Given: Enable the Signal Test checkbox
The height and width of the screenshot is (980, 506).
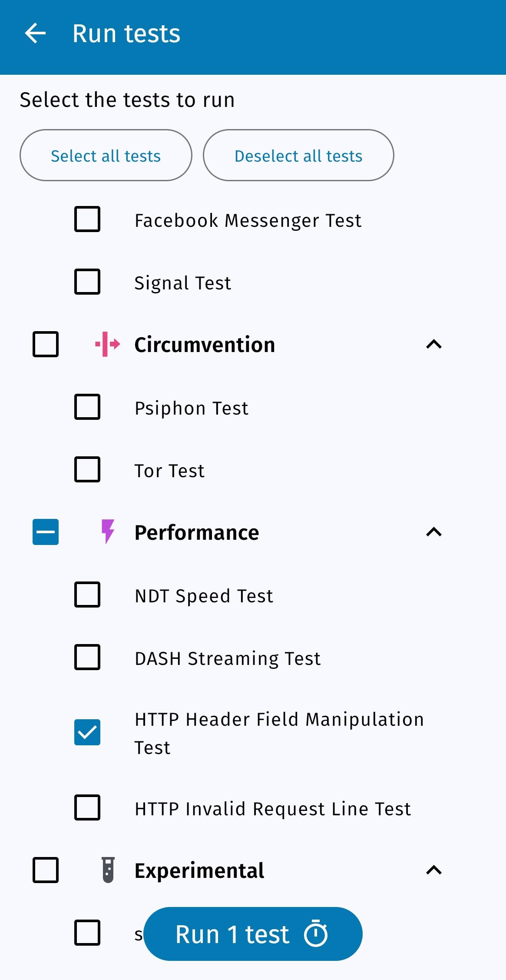Looking at the screenshot, I should (x=87, y=282).
